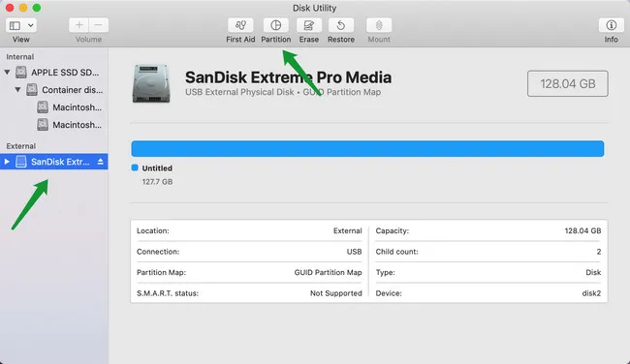Click the 127.7 GB size text

coord(157,182)
